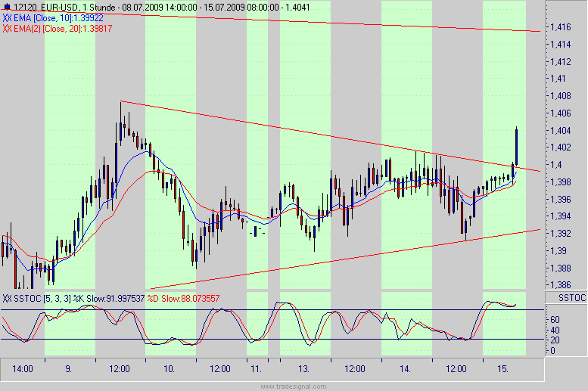This screenshot has width=588, height=391.
Task: Click the XX marker icon of EMA(2) [Close, 20]
Action: point(7,29)
